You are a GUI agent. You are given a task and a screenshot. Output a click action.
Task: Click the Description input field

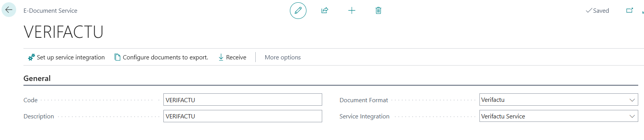point(243,116)
